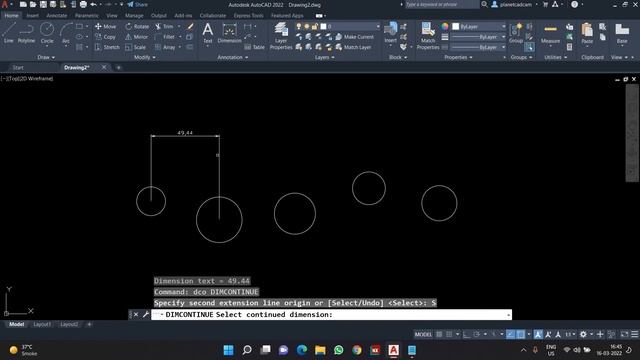Click the Save icon in quick access toolbar
This screenshot has height=360, width=640.
point(43,4)
